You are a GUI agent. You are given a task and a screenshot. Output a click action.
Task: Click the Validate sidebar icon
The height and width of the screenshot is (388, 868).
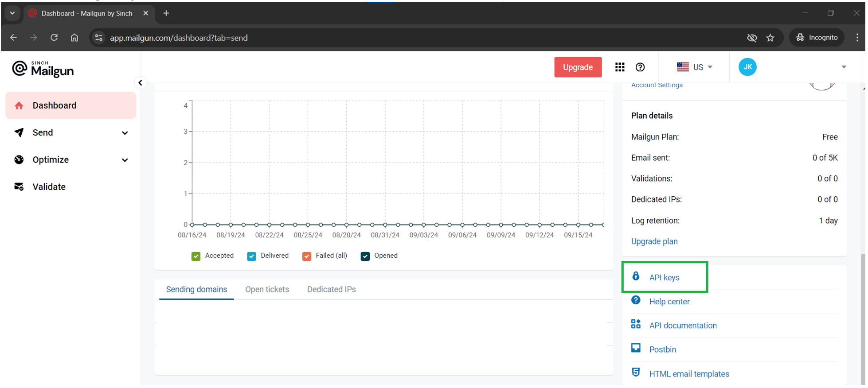(x=19, y=187)
